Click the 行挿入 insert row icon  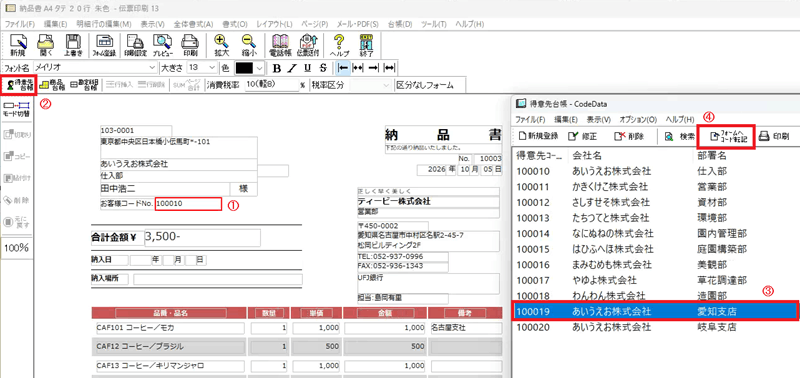[x=120, y=85]
